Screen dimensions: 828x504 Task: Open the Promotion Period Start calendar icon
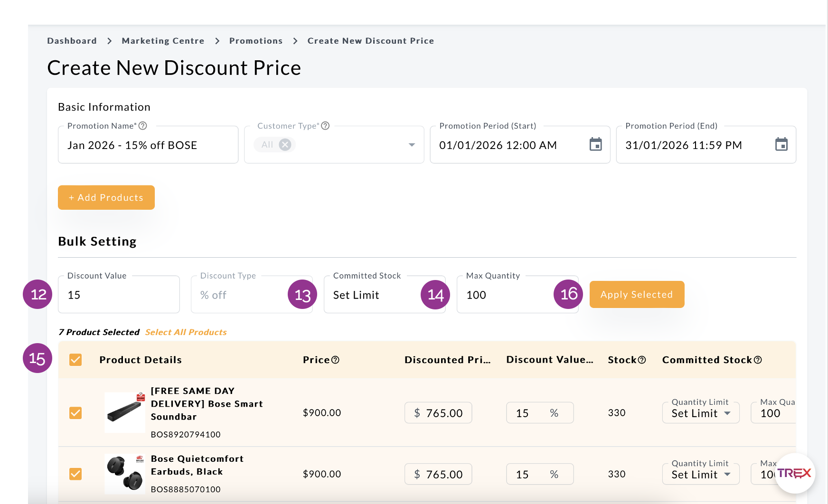(595, 144)
